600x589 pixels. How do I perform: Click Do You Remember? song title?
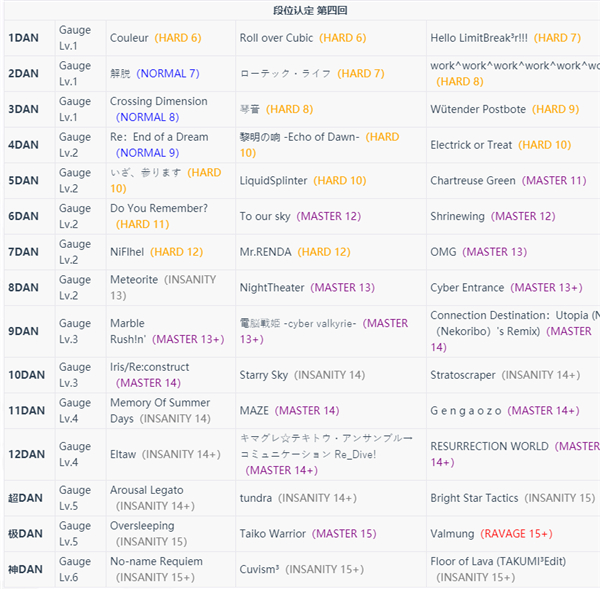click(x=159, y=209)
